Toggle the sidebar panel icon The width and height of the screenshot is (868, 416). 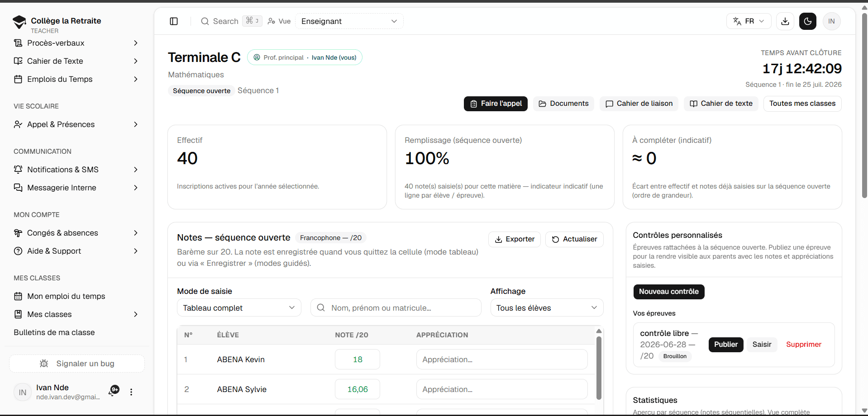[174, 21]
